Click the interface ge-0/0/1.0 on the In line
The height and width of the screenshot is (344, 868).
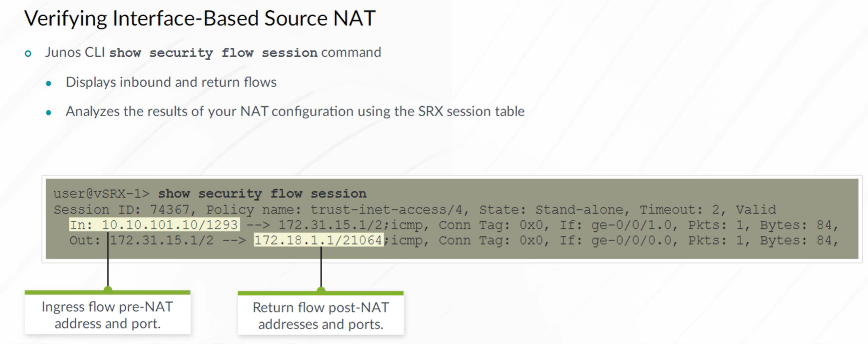click(x=631, y=225)
